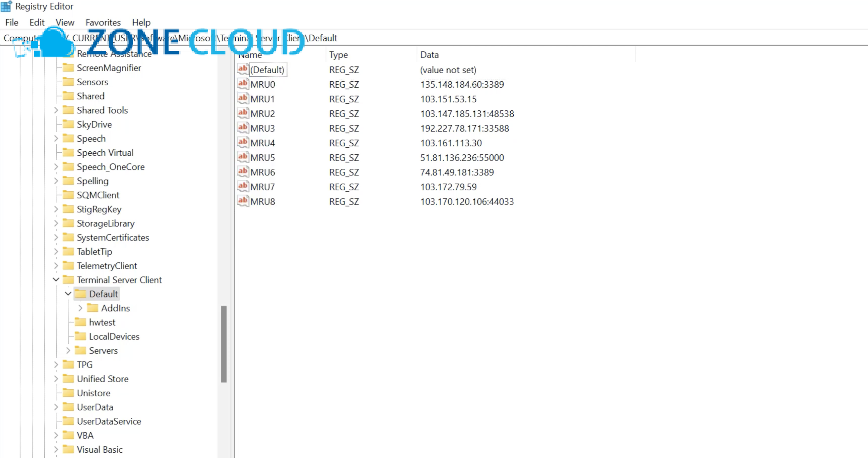Collapse the Default key
This screenshot has height=458, width=868.
click(68, 294)
